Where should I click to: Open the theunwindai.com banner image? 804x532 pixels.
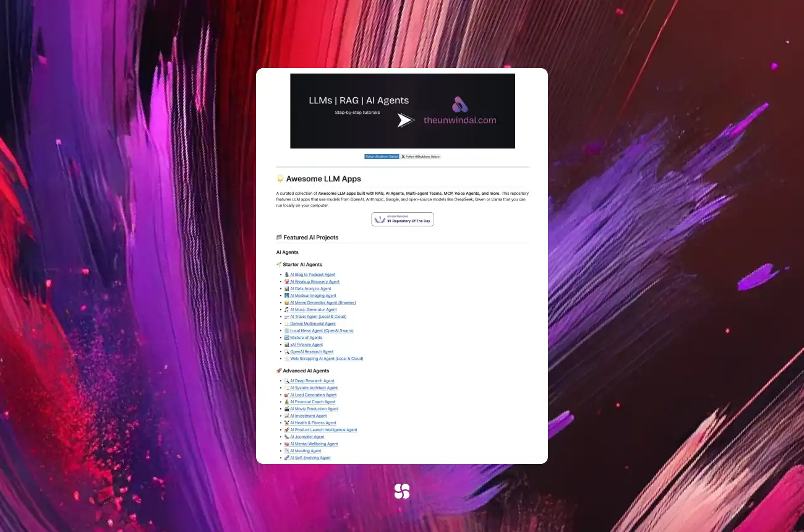(x=402, y=111)
